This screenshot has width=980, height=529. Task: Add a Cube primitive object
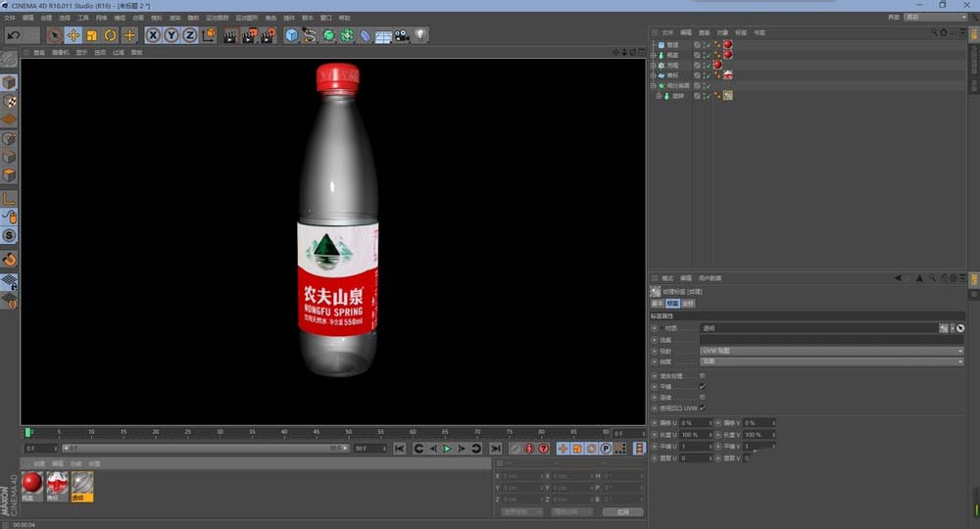point(291,35)
